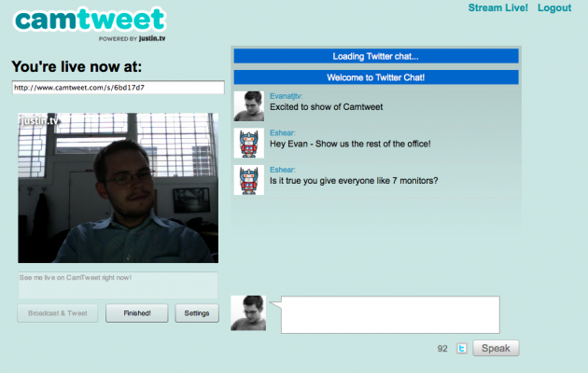The height and width of the screenshot is (373, 588).
Task: Click the 'See me live on CamTweet' text area
Action: [118, 285]
